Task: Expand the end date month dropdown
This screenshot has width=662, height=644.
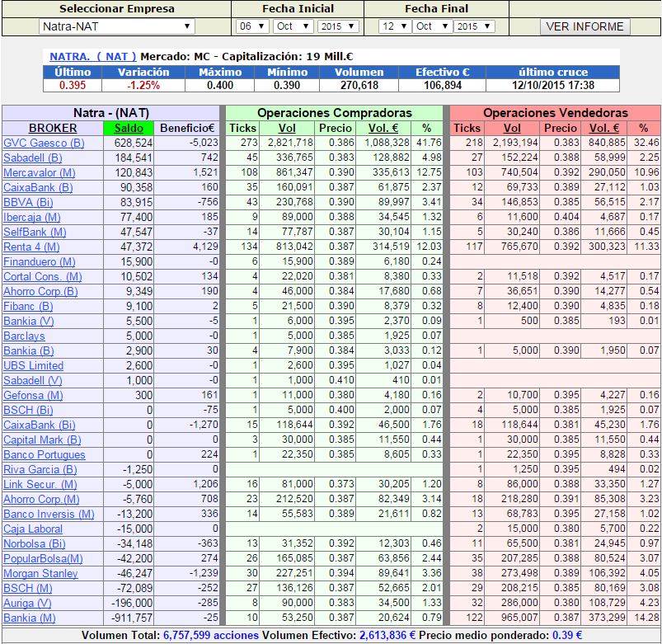Action: pyautogui.click(x=431, y=26)
